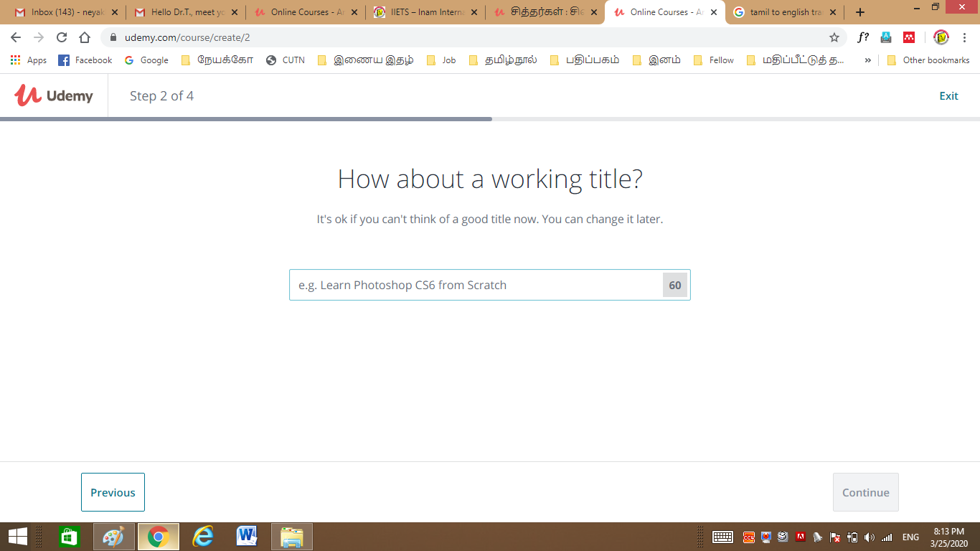Open a new Chrome tab
The height and width of the screenshot is (551, 980).
click(x=860, y=12)
